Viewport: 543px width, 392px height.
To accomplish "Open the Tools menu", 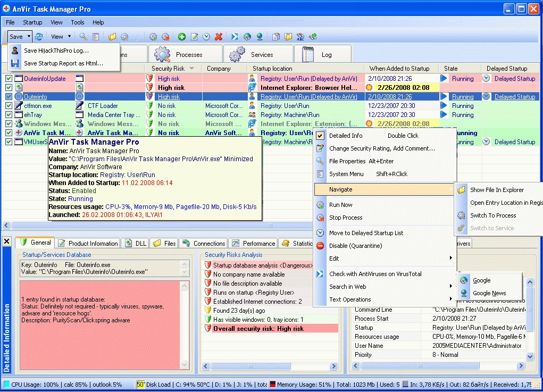I will tap(78, 22).
